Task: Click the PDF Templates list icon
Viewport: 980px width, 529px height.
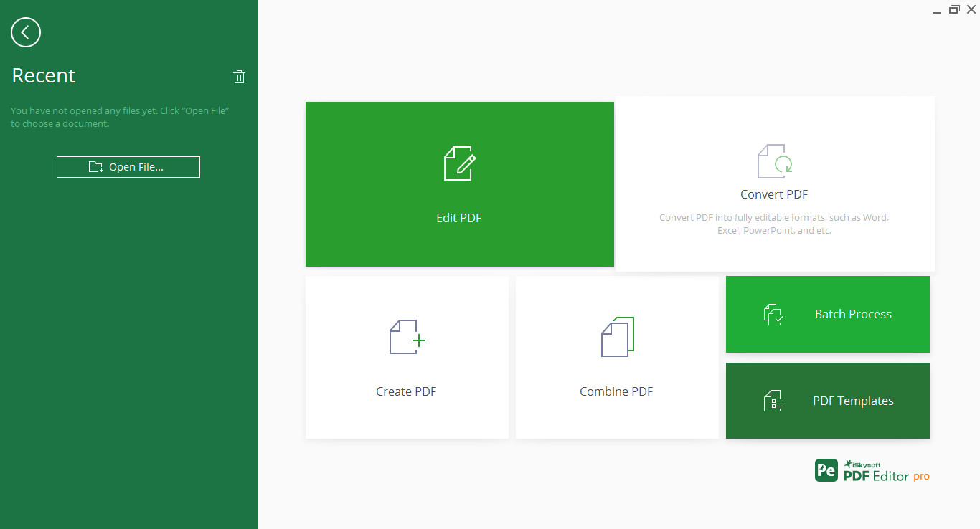Action: 773,401
